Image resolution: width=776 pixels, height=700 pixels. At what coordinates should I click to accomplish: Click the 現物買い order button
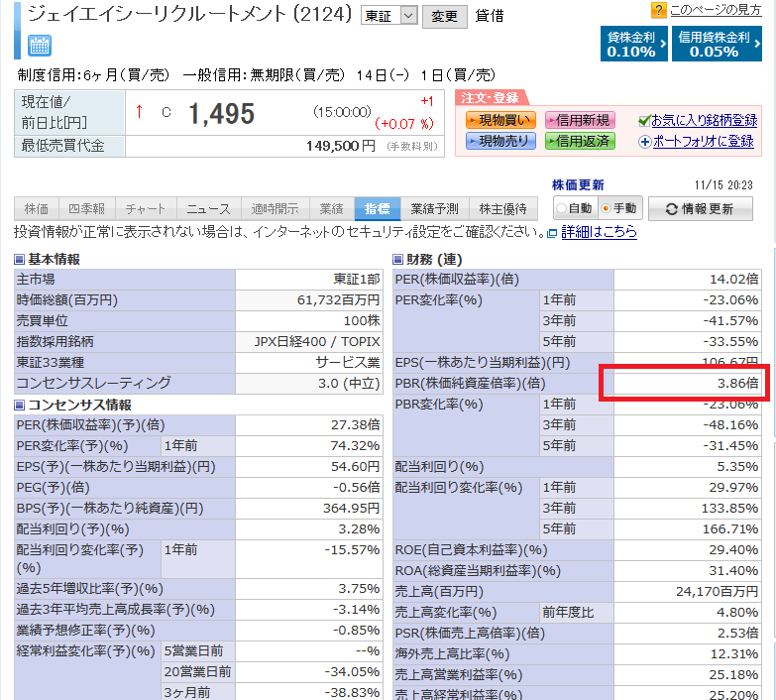click(500, 120)
